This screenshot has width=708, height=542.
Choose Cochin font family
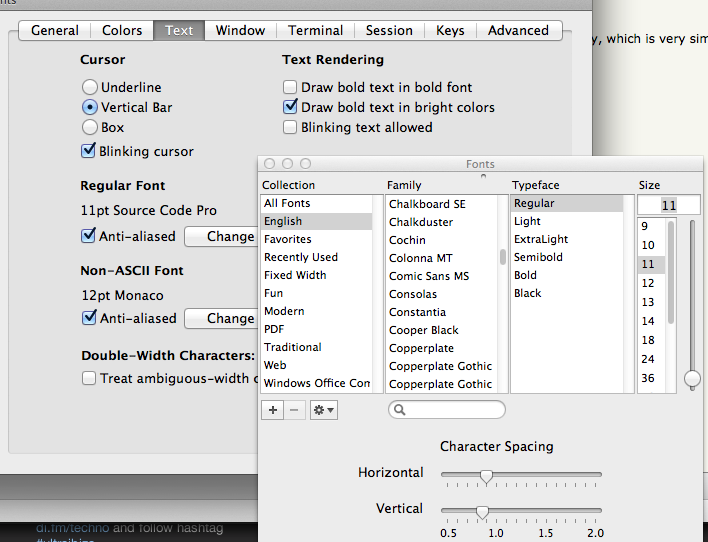(442, 240)
